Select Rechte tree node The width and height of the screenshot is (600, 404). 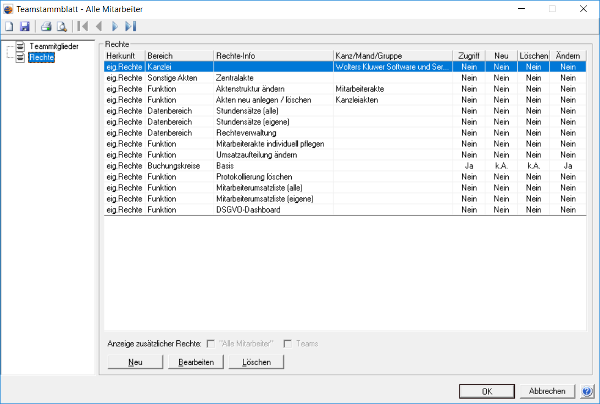pyautogui.click(x=41, y=57)
